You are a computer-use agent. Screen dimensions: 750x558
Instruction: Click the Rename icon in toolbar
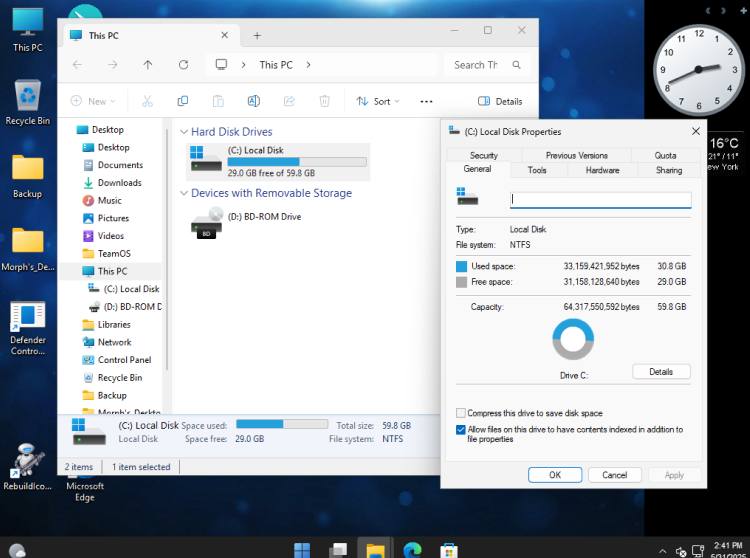click(254, 101)
